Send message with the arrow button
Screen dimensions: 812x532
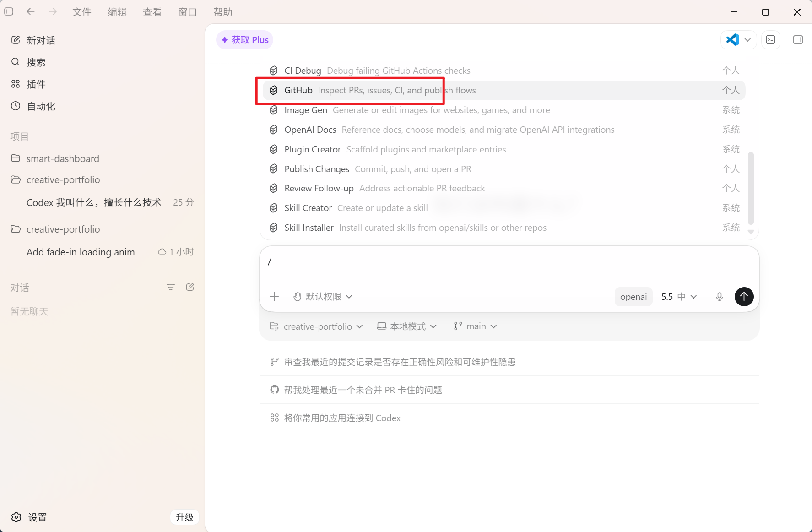coord(744,297)
